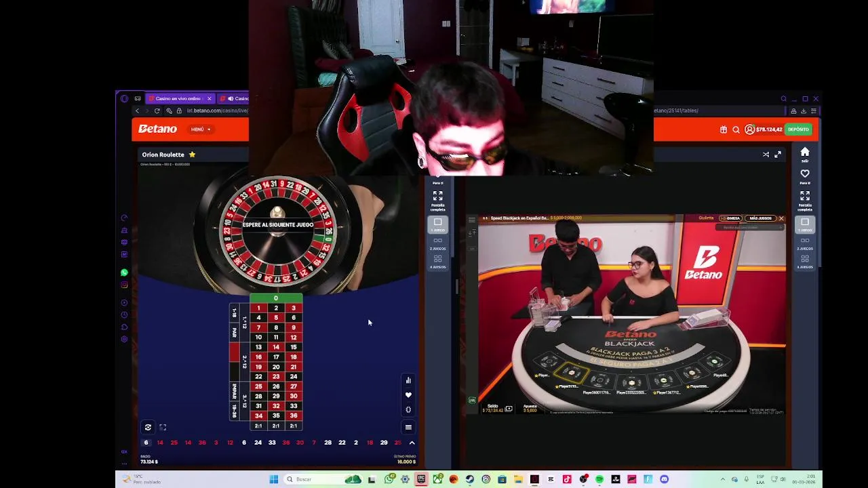Bet on the 1st dozen (1.ª 12)
The image size is (868, 488).
(x=244, y=323)
